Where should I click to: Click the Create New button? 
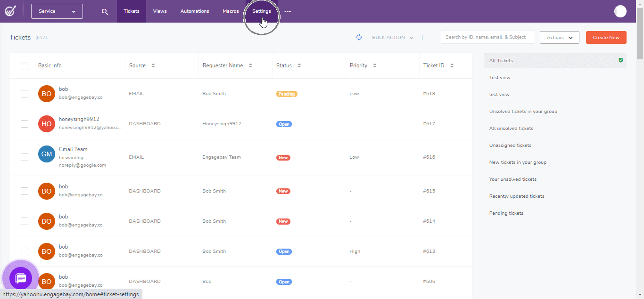(606, 38)
